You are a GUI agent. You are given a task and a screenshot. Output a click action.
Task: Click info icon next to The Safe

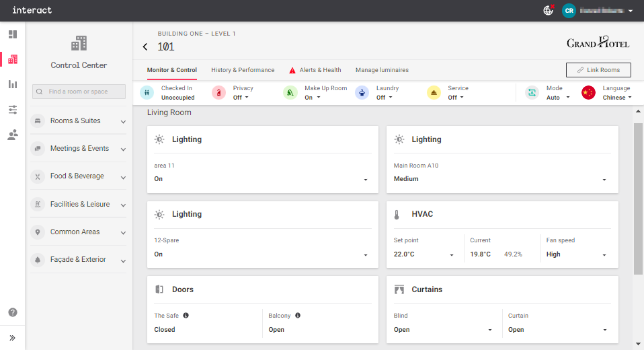pyautogui.click(x=186, y=315)
